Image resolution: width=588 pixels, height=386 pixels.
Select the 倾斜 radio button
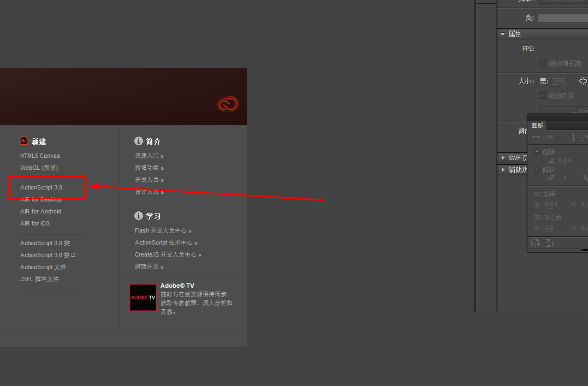(537, 170)
